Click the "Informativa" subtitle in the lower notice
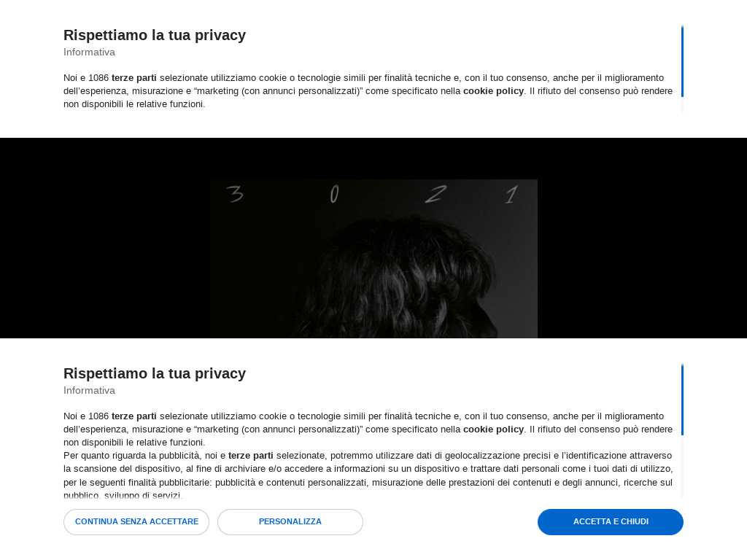Image resolution: width=747 pixels, height=560 pixels. [89, 391]
